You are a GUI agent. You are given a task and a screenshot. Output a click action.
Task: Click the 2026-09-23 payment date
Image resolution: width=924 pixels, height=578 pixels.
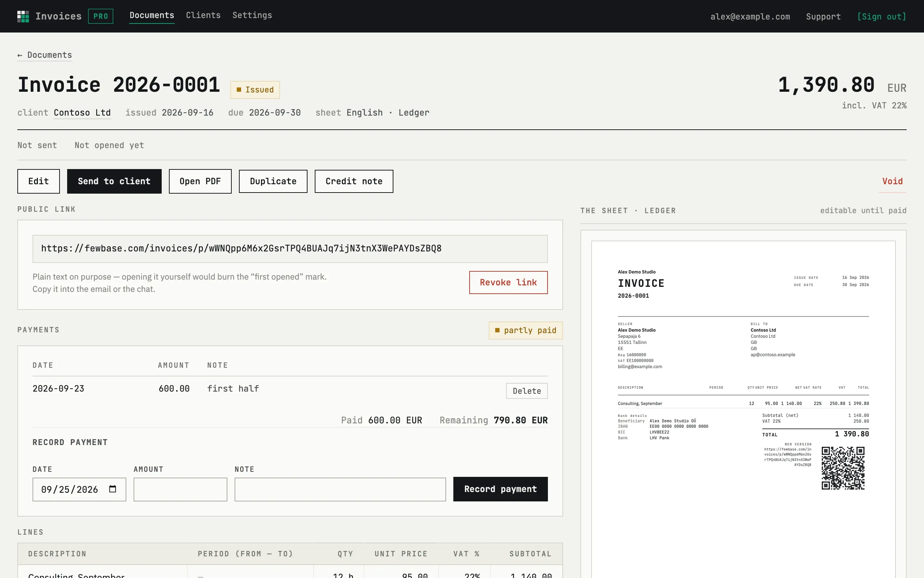58,389
